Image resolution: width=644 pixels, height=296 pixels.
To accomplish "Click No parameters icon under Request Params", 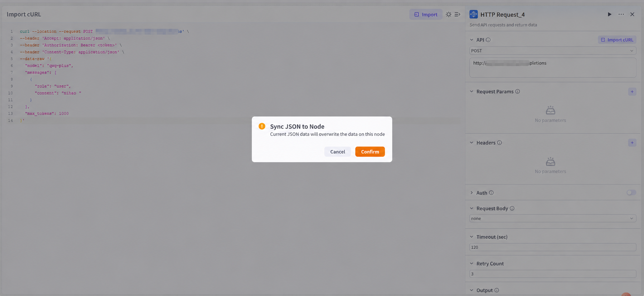I will tap(550, 111).
